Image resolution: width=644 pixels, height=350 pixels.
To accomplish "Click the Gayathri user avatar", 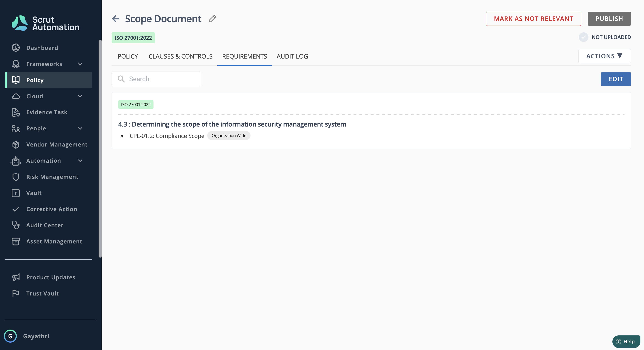I will 10,336.
